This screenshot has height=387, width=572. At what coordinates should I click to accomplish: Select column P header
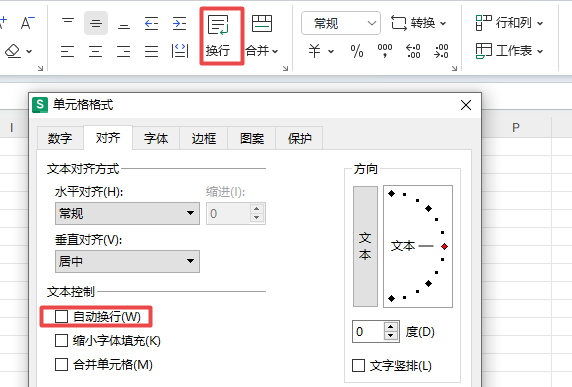tap(516, 127)
